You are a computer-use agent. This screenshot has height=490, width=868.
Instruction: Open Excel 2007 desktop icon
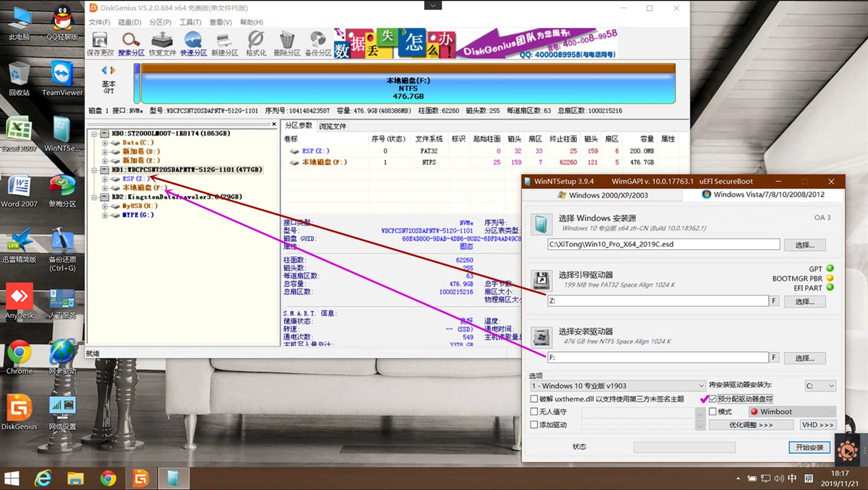pos(19,134)
